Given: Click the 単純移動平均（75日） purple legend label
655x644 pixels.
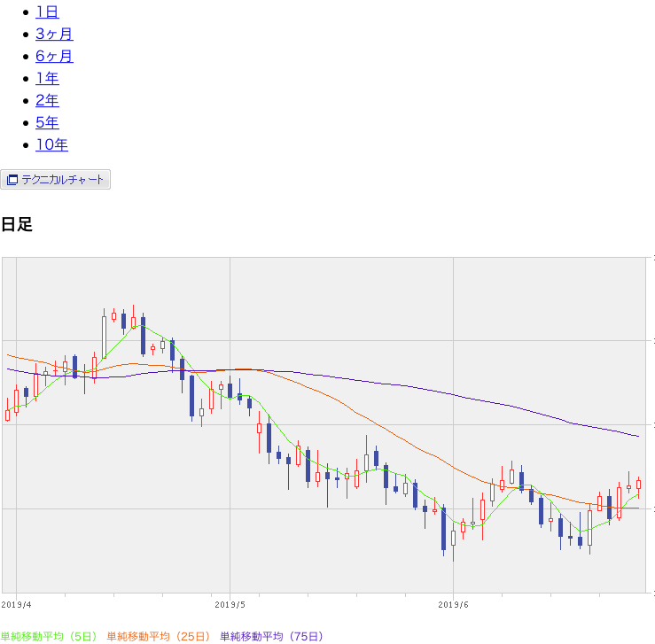Looking at the screenshot, I should 272,637.
